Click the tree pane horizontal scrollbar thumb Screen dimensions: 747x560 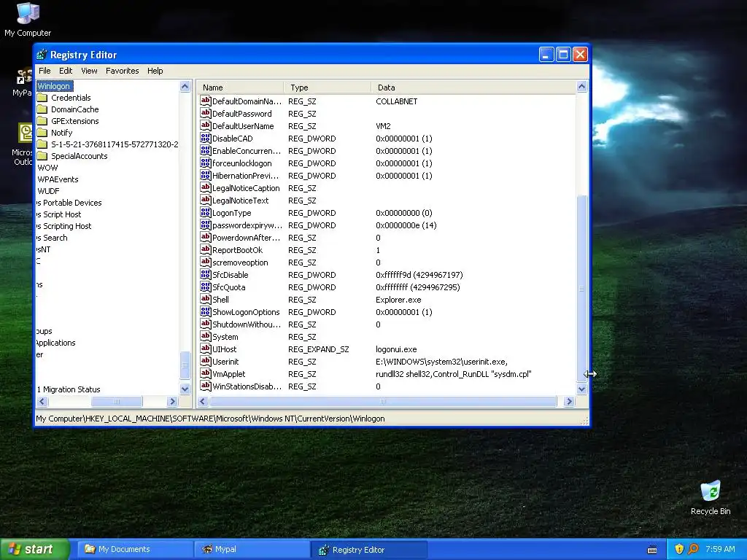[x=117, y=402]
